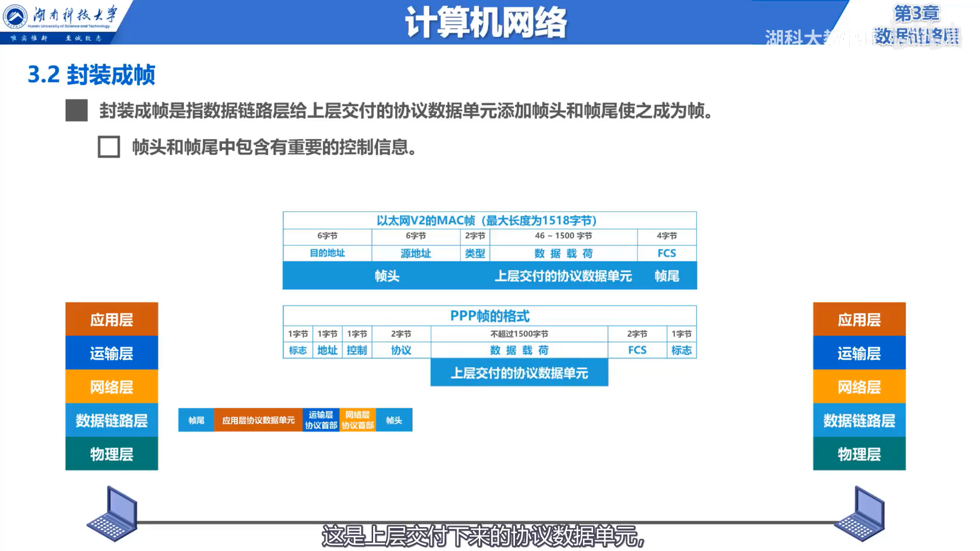Click the left laptop computer icon

(x=112, y=514)
